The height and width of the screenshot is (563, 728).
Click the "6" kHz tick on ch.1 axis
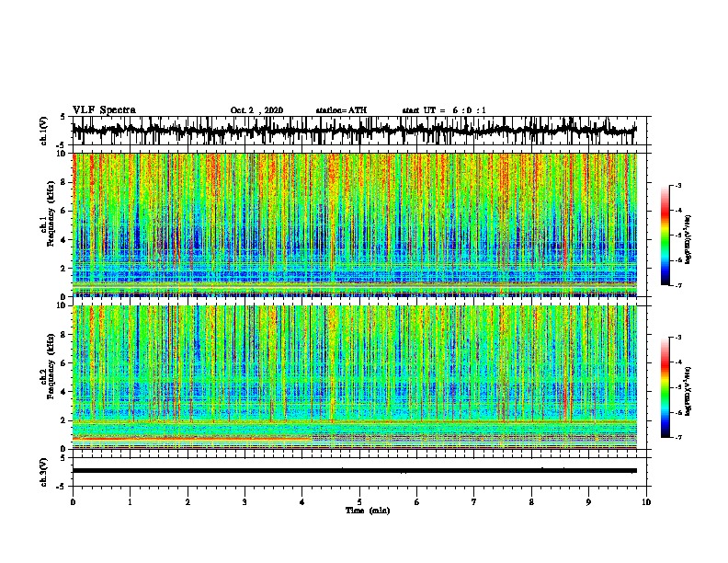click(64, 211)
